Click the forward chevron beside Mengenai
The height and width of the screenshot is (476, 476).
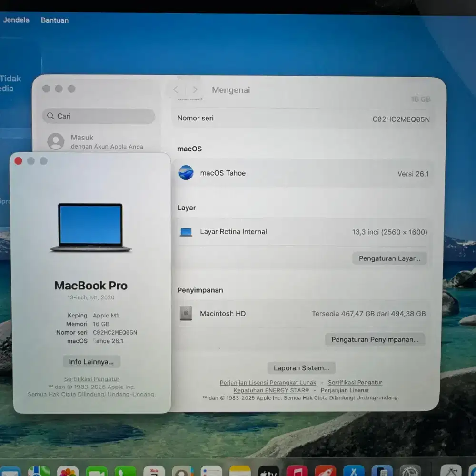[195, 89]
